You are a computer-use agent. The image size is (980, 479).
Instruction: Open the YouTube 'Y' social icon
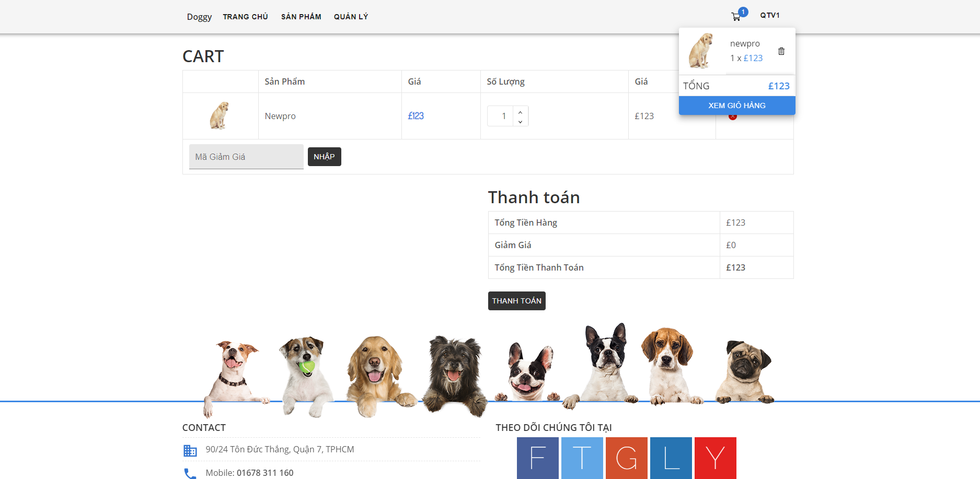(715, 458)
